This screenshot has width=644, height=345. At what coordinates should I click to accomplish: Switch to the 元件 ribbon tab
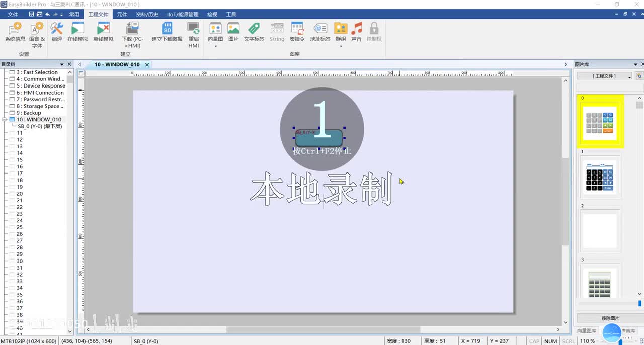coord(122,15)
